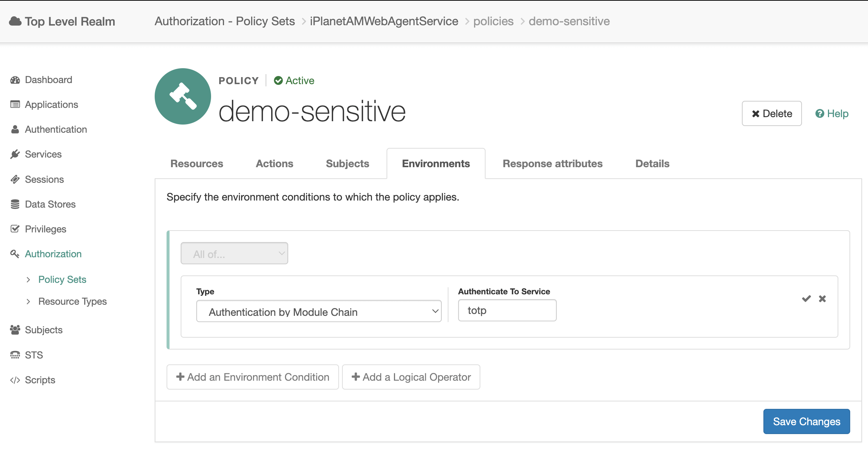Click the Data Stores database icon
This screenshot has height=450, width=868.
[x=15, y=204]
